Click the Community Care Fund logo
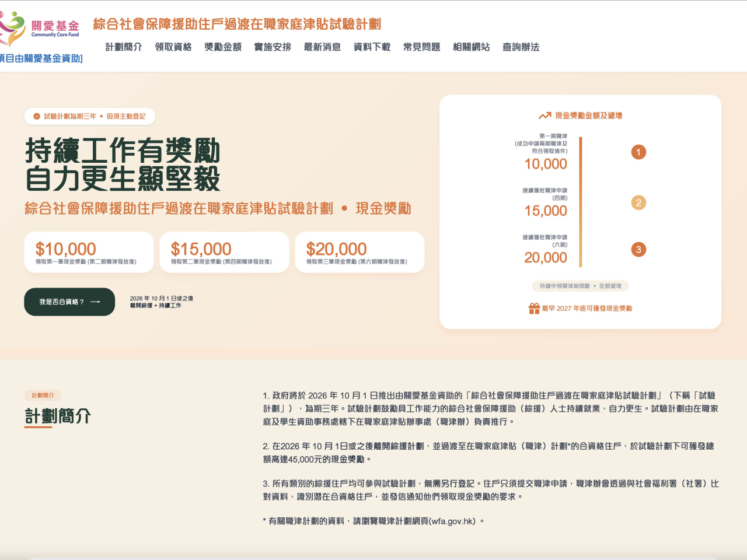This screenshot has height=560, width=747. pyautogui.click(x=40, y=29)
